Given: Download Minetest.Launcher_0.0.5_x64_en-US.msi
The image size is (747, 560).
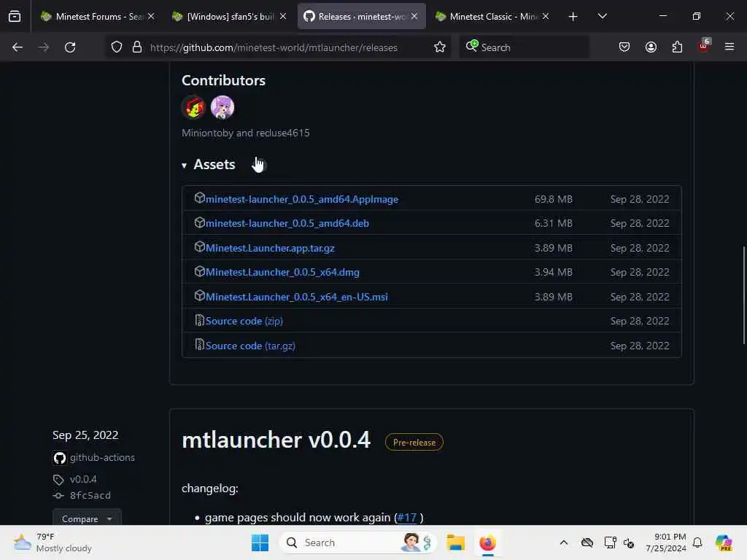Looking at the screenshot, I should (x=297, y=297).
